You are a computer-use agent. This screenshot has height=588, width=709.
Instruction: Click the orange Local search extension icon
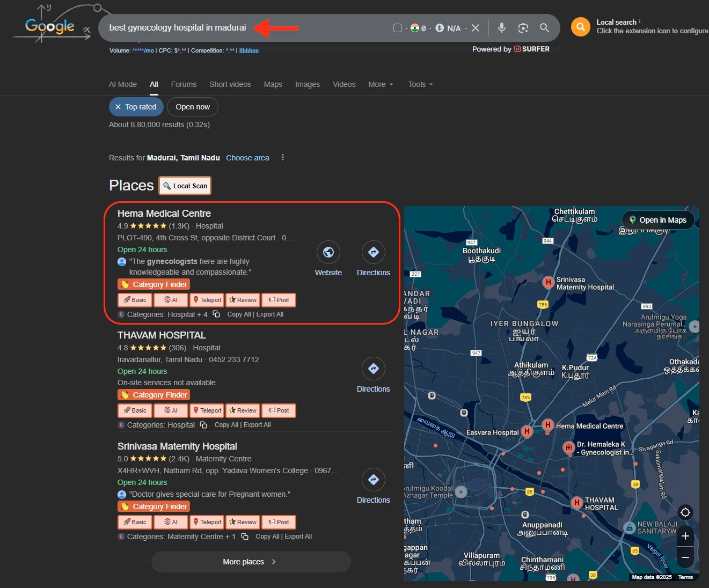[580, 27]
